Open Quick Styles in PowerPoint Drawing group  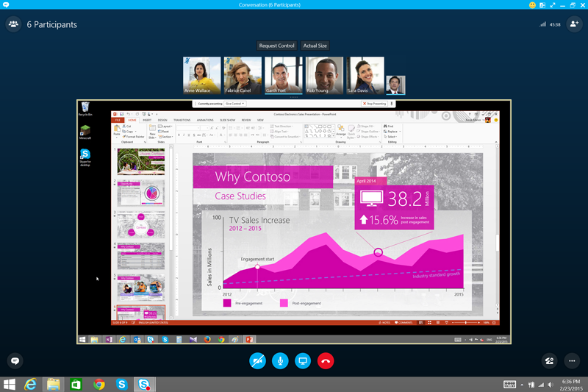tap(351, 132)
